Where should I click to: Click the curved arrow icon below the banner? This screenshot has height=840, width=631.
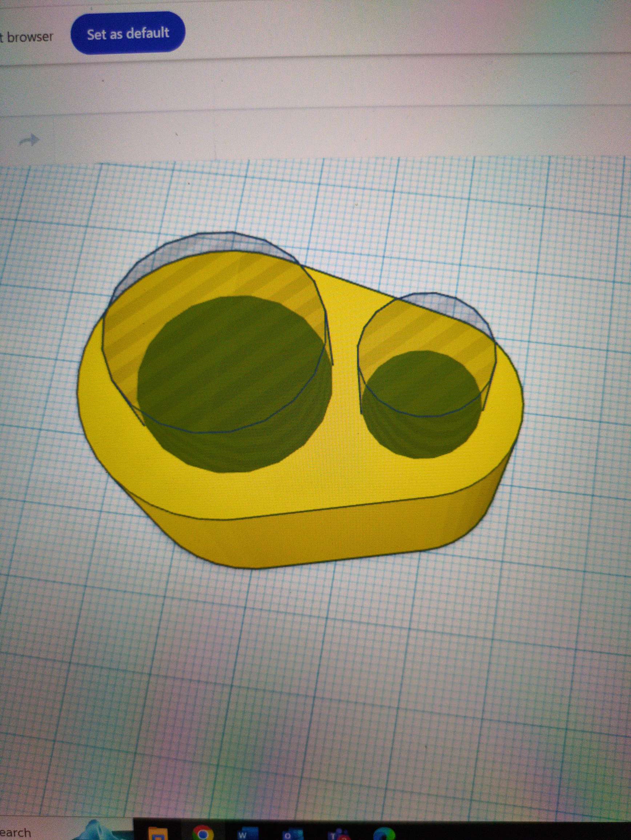(x=30, y=141)
